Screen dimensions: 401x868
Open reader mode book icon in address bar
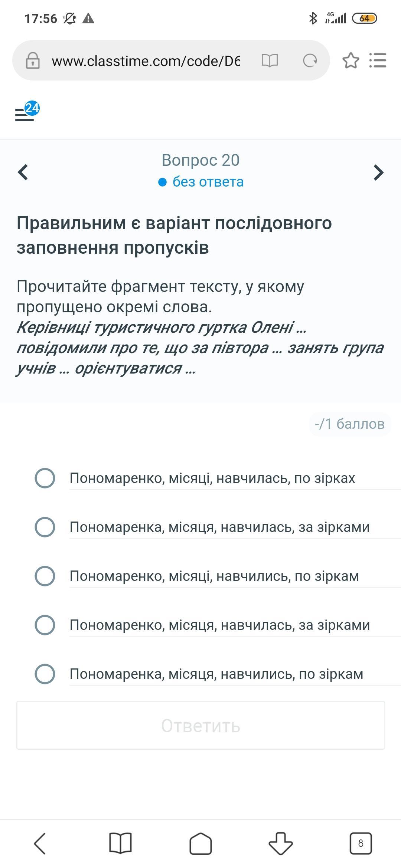(x=270, y=60)
